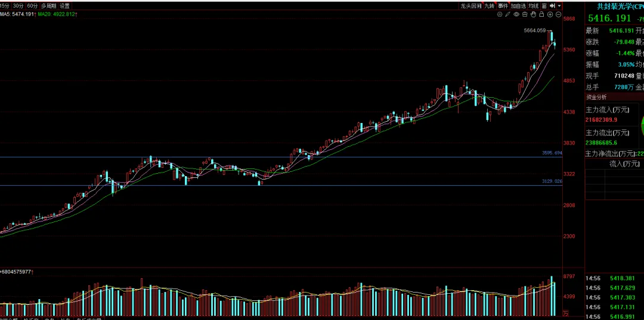Viewport: 644px width, 320px height.
Task: Open the 资金分析 panel header
Action: (x=615, y=97)
